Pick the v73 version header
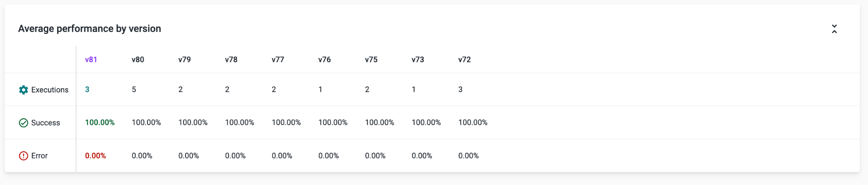The image size is (868, 185). pos(417,60)
